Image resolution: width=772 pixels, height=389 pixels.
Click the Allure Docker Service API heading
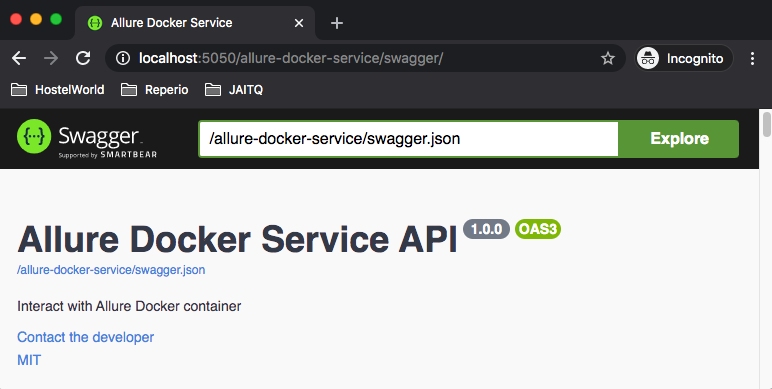pyautogui.click(x=237, y=240)
